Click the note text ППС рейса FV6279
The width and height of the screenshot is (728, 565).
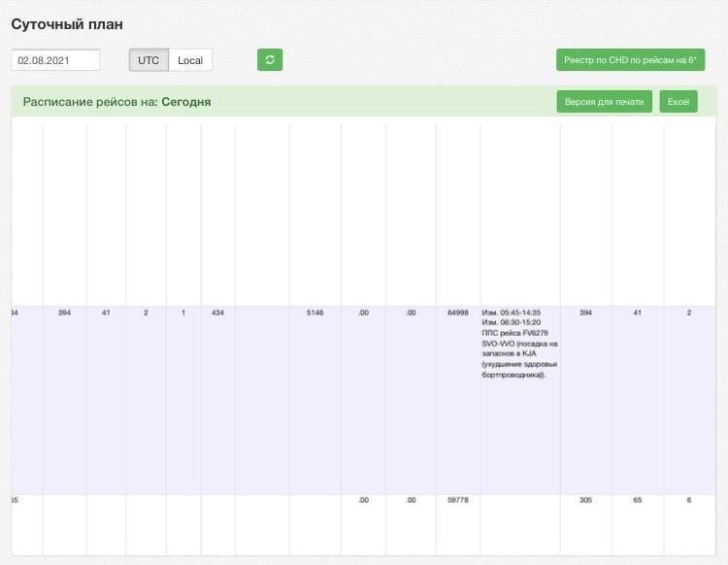point(514,333)
